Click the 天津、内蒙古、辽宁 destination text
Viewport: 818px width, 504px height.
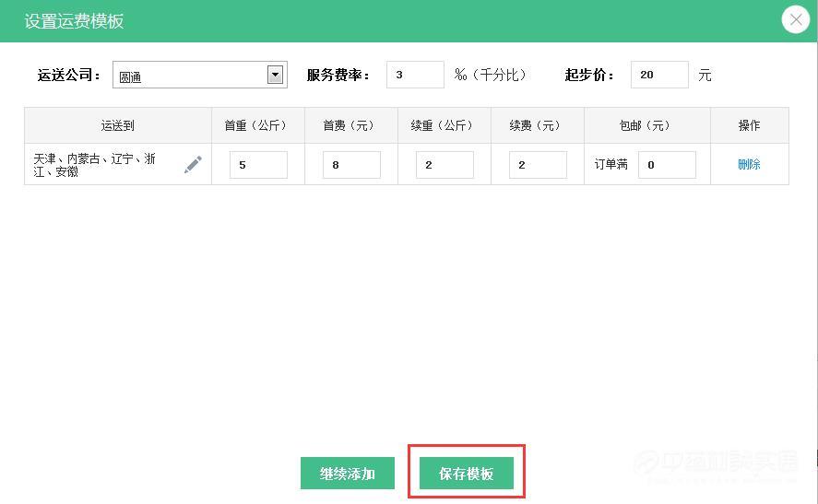click(94, 165)
